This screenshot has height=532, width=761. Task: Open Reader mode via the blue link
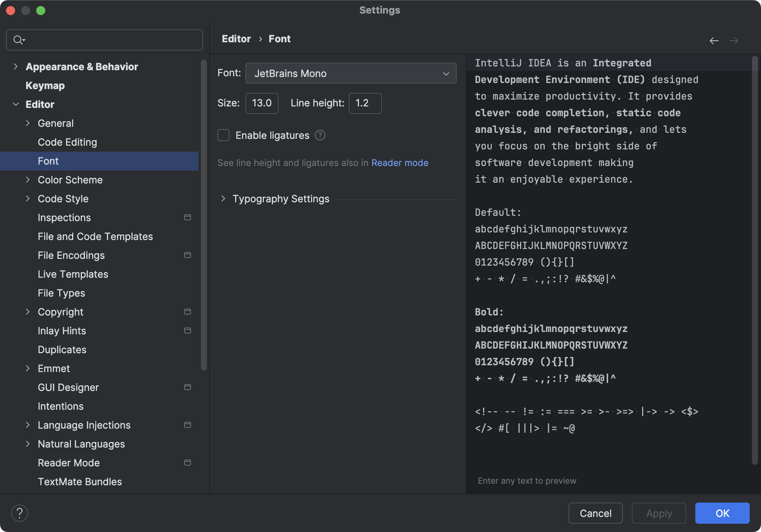(x=400, y=163)
